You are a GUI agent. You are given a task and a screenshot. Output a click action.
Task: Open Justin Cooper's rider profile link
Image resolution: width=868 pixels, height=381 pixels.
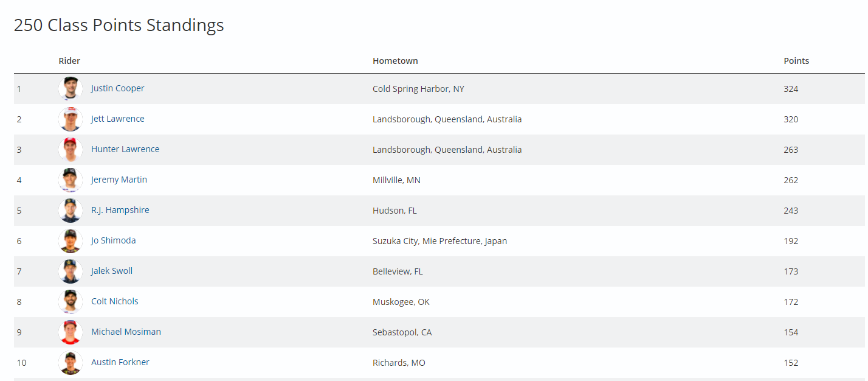tap(117, 88)
